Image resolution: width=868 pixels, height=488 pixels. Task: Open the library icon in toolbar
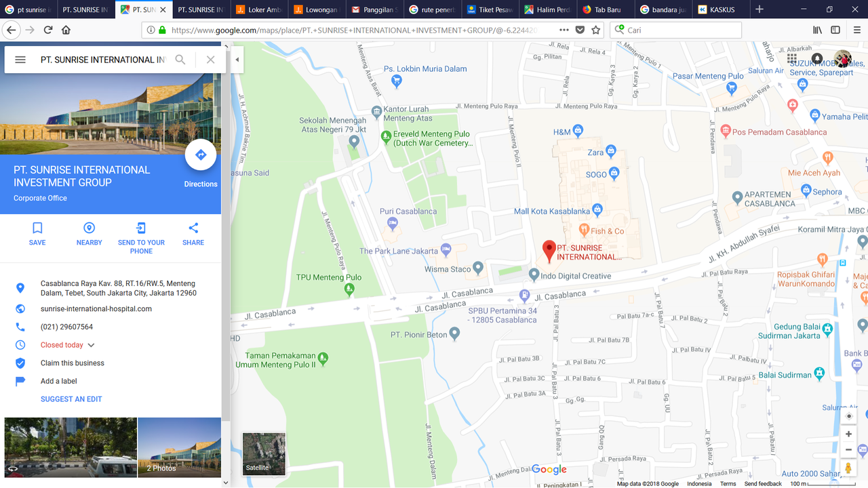coord(818,30)
